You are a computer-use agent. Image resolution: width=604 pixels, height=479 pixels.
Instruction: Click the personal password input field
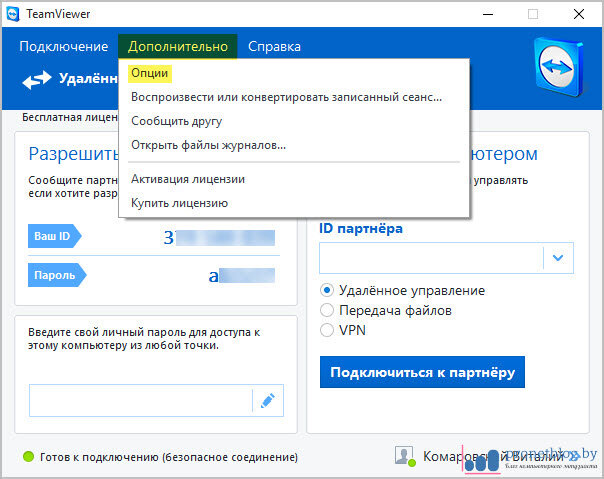click(141, 400)
